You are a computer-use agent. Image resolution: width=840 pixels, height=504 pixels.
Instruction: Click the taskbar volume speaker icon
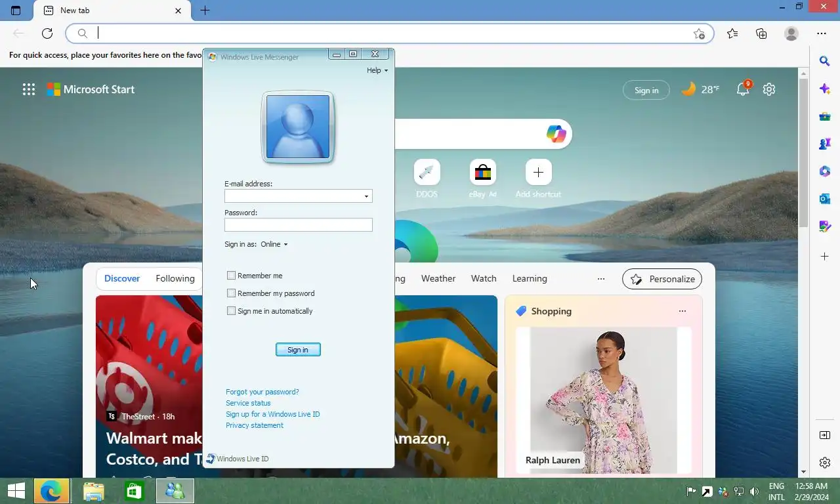coord(755,492)
